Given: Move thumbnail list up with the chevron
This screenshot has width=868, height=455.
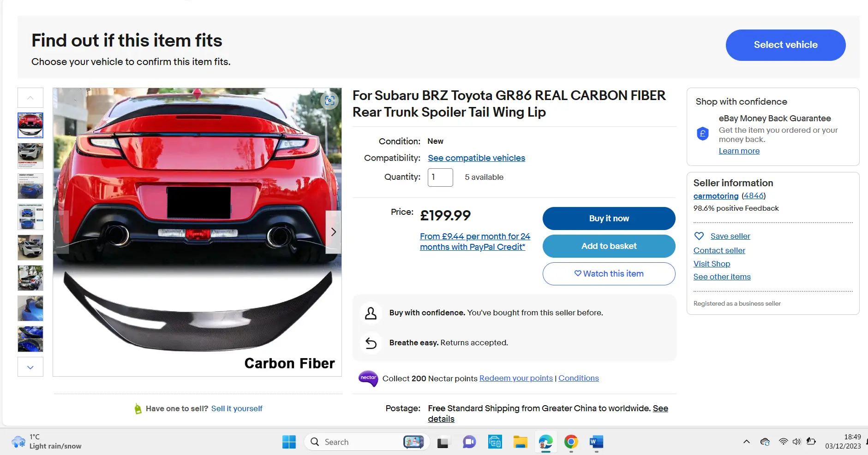Looking at the screenshot, I should (30, 98).
